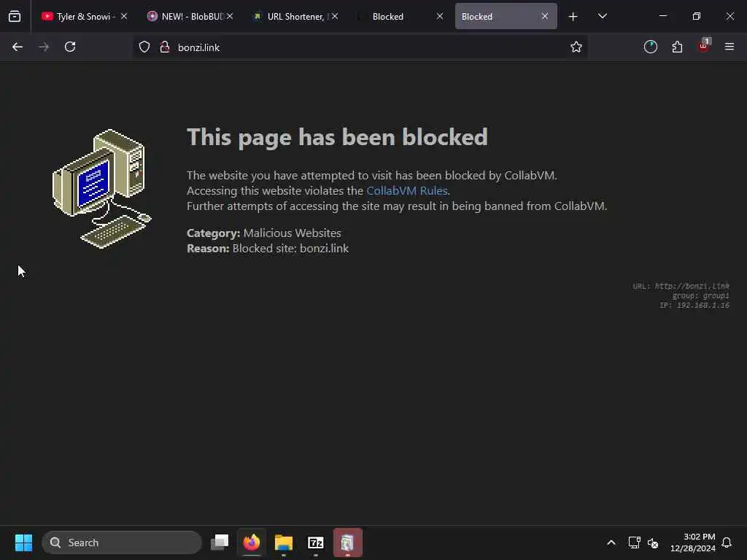Screen dimensions: 747x560
Task: Close the Tyler & Snowi tab
Action: [x=124, y=16]
